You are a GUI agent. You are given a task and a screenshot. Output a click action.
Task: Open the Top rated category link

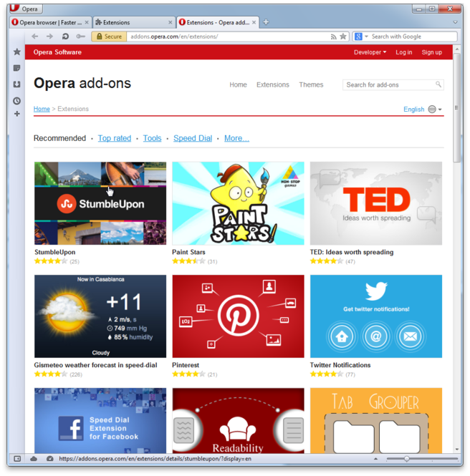coord(115,138)
